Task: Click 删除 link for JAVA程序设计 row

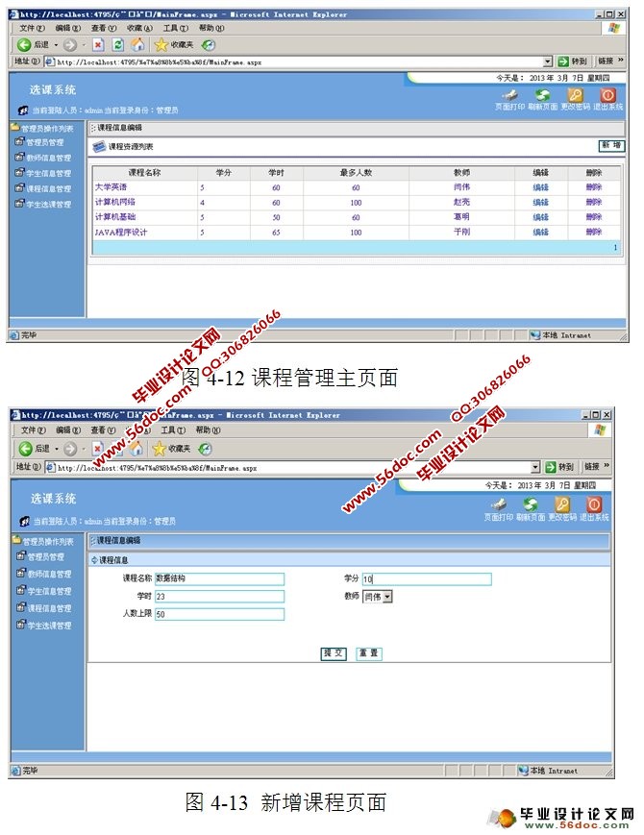Action: [593, 233]
